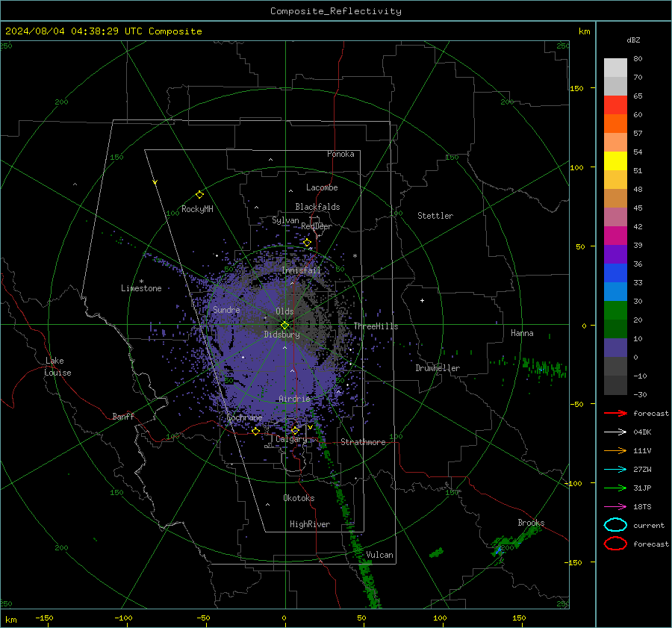672x628 pixels.
Task: Select yellow diamond marker near RedDeer
Action: point(307,243)
